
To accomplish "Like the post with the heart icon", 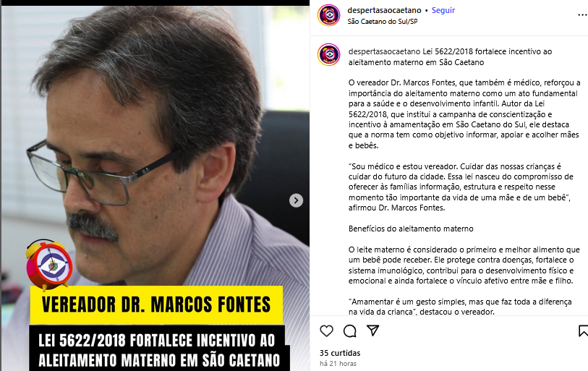I will pos(326,331).
